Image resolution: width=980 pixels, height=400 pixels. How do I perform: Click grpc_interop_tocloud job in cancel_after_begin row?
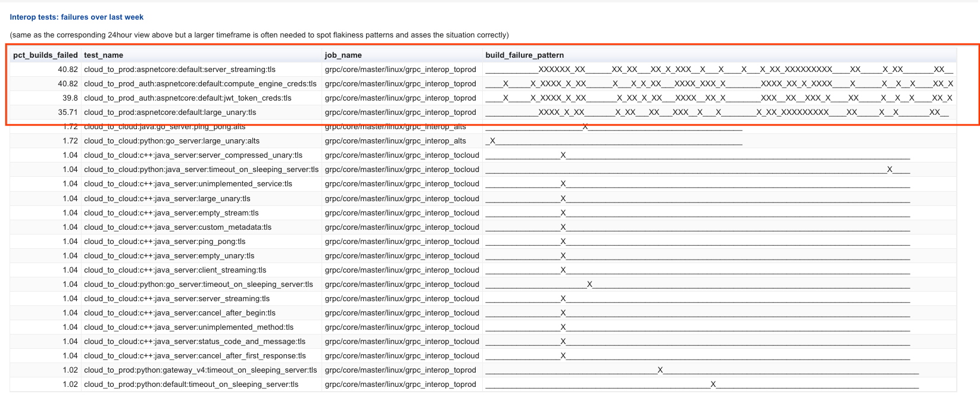pyautogui.click(x=402, y=313)
